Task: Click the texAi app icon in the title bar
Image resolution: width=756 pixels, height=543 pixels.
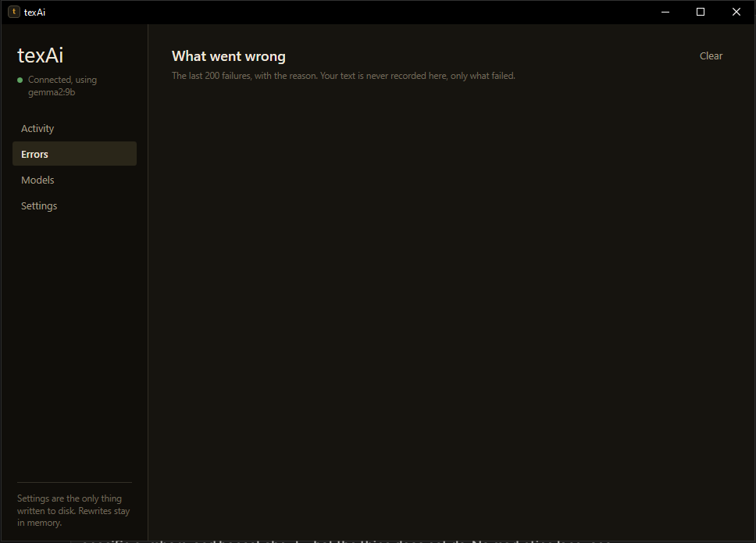Action: pos(14,12)
